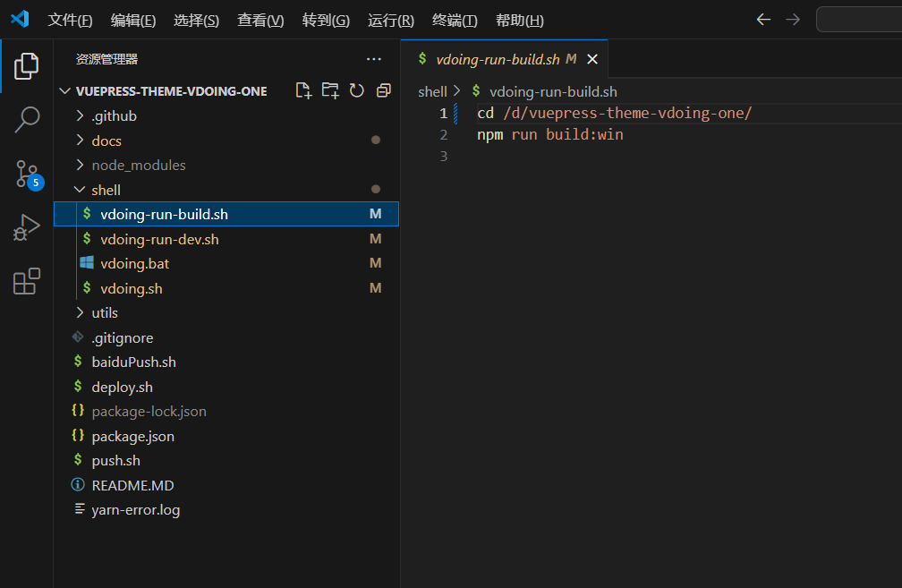Refresh the explorer file tree

point(357,90)
